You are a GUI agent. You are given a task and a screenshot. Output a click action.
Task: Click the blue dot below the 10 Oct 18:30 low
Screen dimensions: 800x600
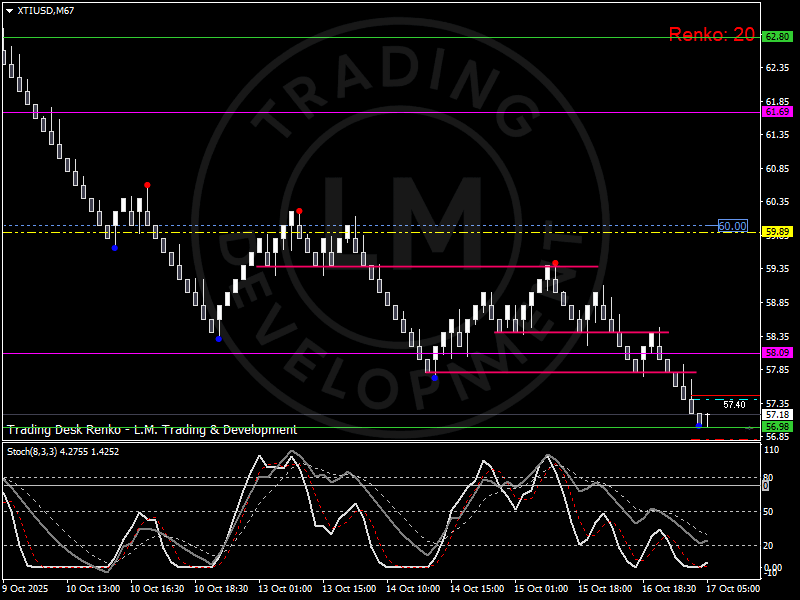tap(219, 339)
